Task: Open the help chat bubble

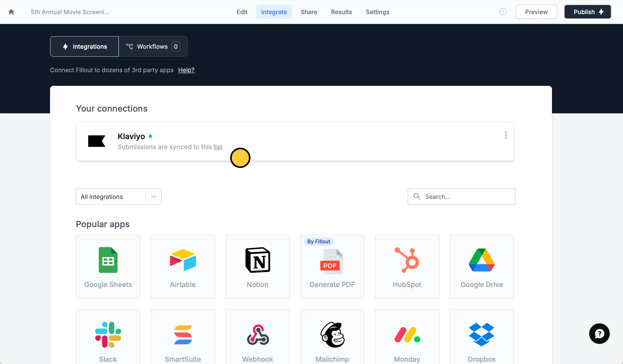Action: (x=599, y=333)
